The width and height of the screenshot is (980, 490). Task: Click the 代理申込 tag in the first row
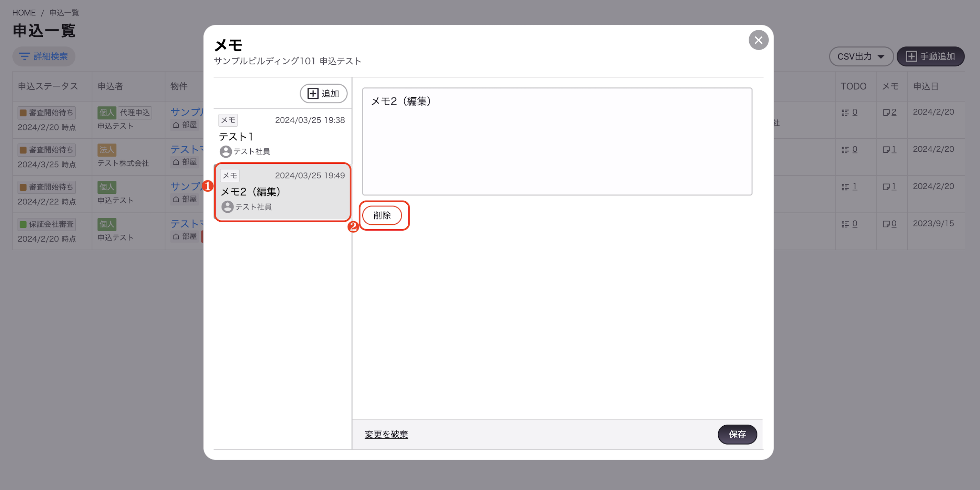(x=135, y=113)
